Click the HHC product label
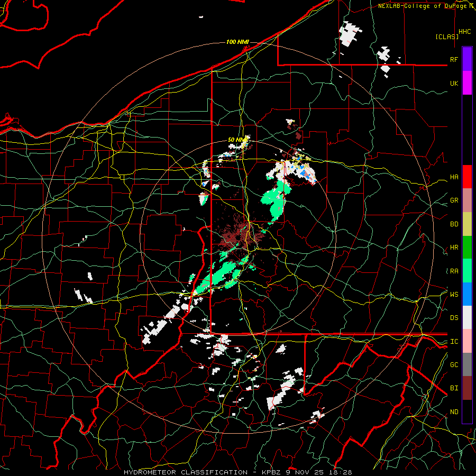 point(465,31)
